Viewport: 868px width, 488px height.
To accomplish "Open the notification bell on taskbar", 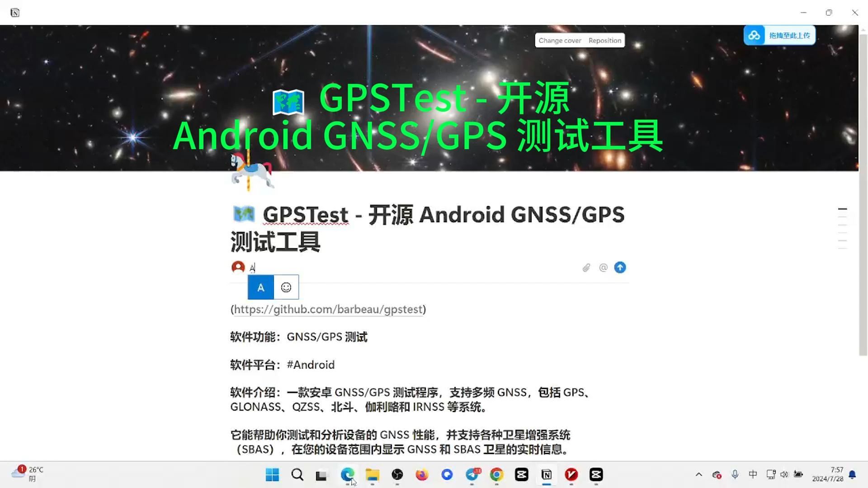I will coord(852,474).
